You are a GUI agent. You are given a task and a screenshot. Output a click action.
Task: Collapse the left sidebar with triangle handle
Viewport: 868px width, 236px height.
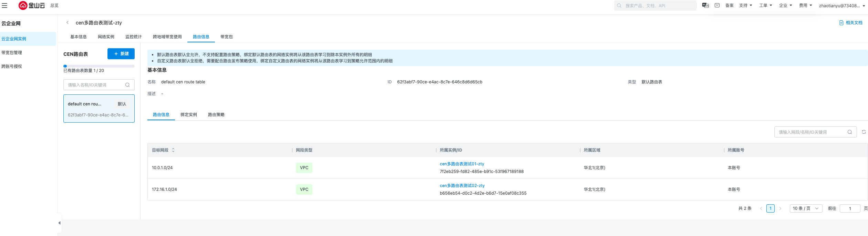click(59, 223)
